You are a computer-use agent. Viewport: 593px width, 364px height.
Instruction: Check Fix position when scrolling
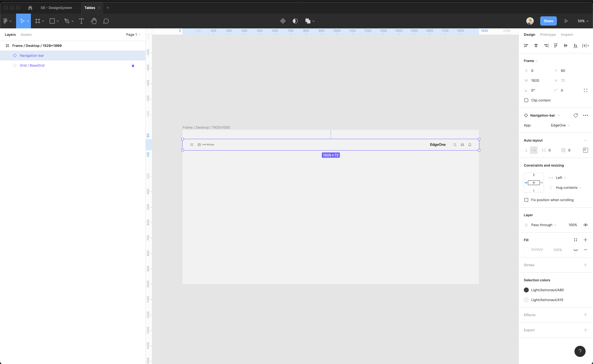pyautogui.click(x=526, y=200)
